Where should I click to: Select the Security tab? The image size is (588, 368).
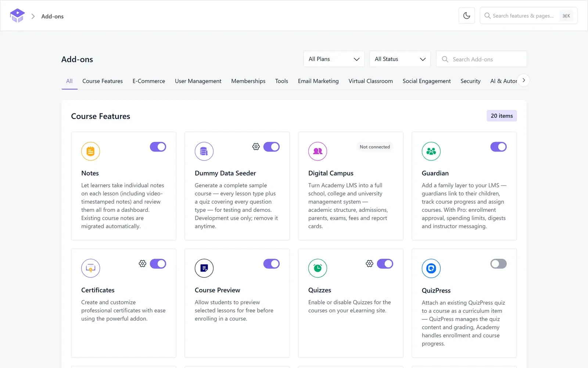(470, 81)
